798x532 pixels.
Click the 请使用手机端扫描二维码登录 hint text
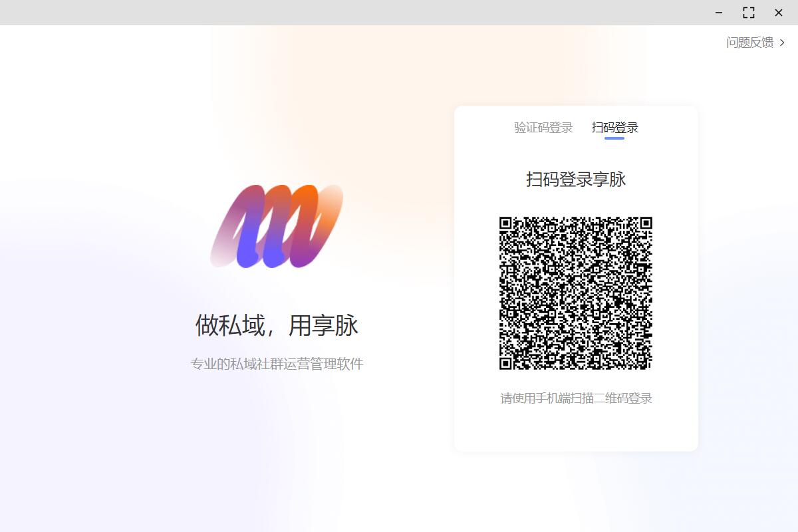pyautogui.click(x=576, y=398)
